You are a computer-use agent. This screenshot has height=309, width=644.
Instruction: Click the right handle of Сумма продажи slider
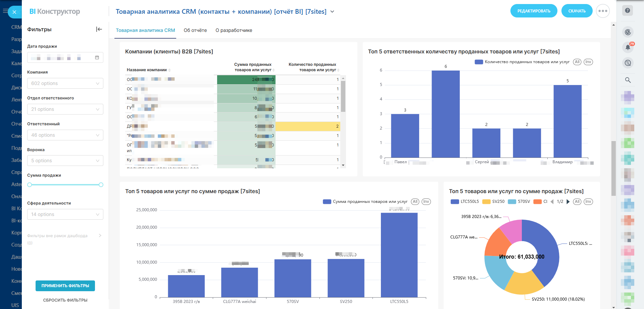101,185
